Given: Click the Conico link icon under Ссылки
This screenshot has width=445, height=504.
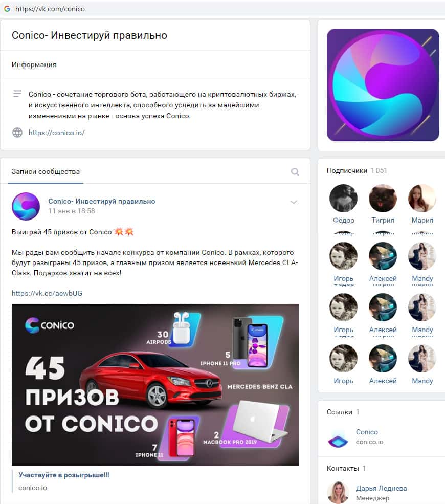Looking at the screenshot, I should click(x=338, y=437).
